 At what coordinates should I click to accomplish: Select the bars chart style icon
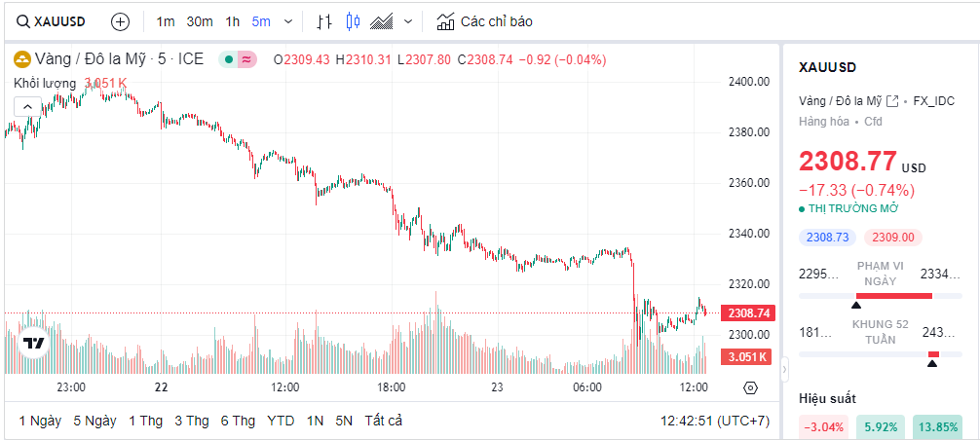point(325,21)
